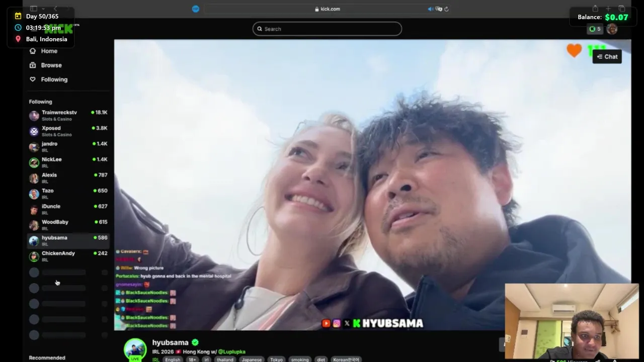Viewport: 644px width, 362px height.
Task: Open iDuncle channel in sidebar
Action: [x=68, y=209]
